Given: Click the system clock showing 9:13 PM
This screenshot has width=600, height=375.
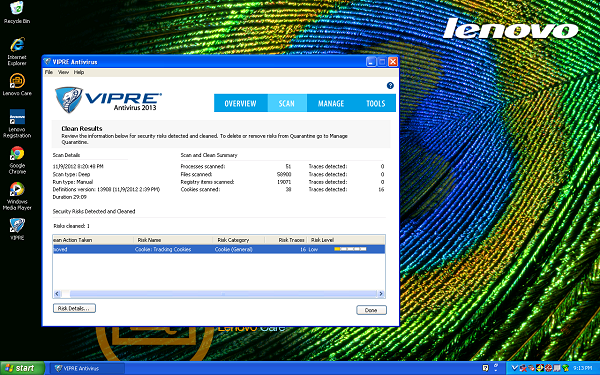Looking at the screenshot, I should (582, 368).
